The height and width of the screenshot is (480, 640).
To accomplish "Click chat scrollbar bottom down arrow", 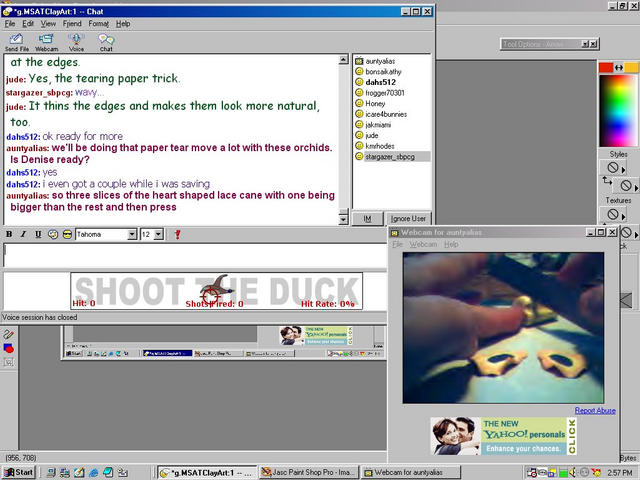I will coord(343,220).
